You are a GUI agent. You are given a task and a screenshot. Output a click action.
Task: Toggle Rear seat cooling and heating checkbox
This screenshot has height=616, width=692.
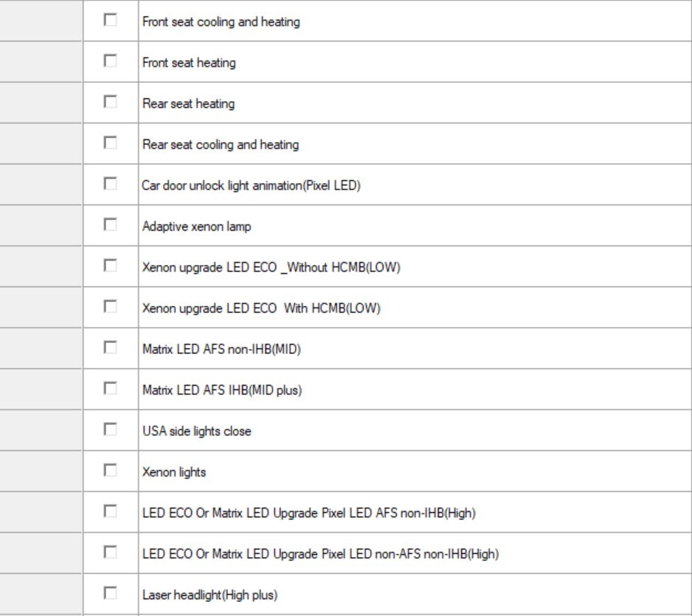[x=111, y=144]
